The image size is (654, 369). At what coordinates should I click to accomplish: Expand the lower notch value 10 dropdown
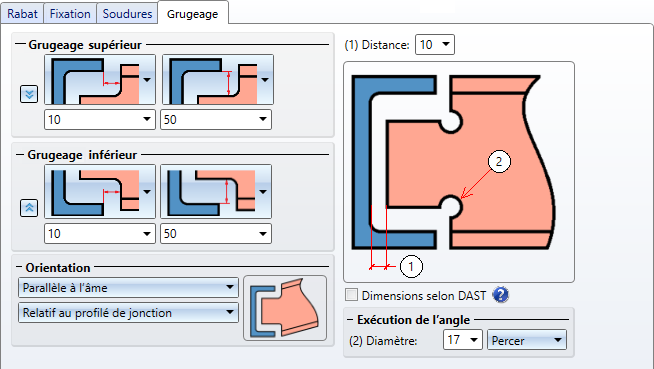click(x=100, y=233)
